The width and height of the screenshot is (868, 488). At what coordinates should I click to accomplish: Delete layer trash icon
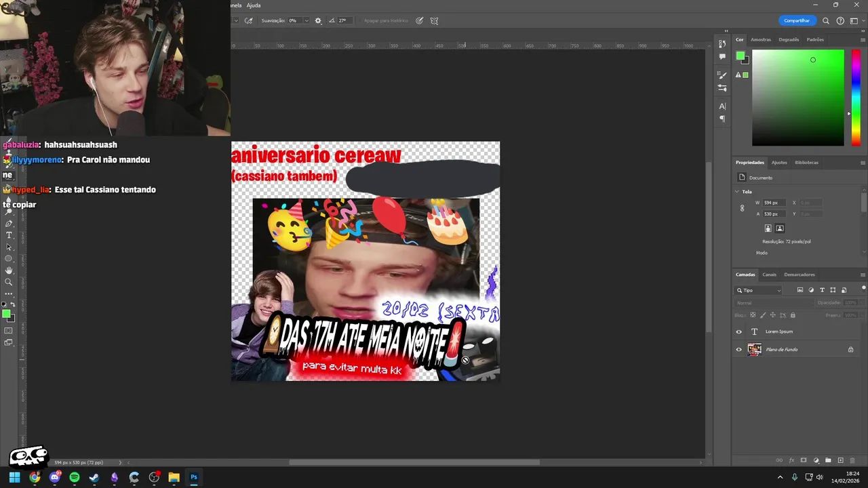click(853, 460)
